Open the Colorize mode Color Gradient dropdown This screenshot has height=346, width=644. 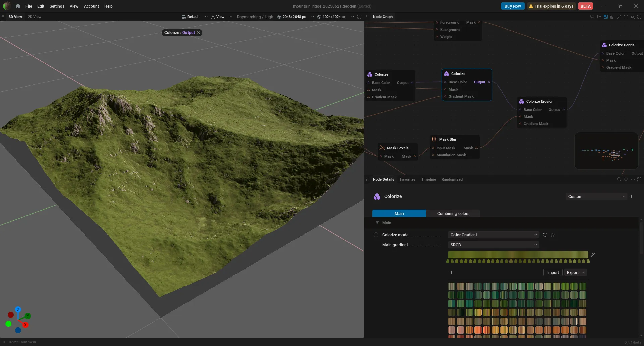(493, 235)
